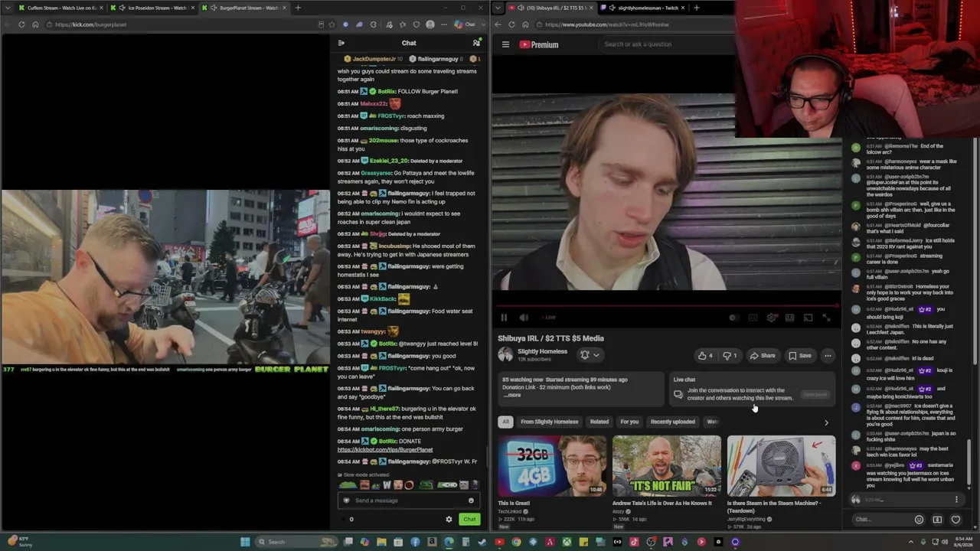The width and height of the screenshot is (980, 551).
Task: Open more actions menu beside Save
Action: tap(828, 355)
